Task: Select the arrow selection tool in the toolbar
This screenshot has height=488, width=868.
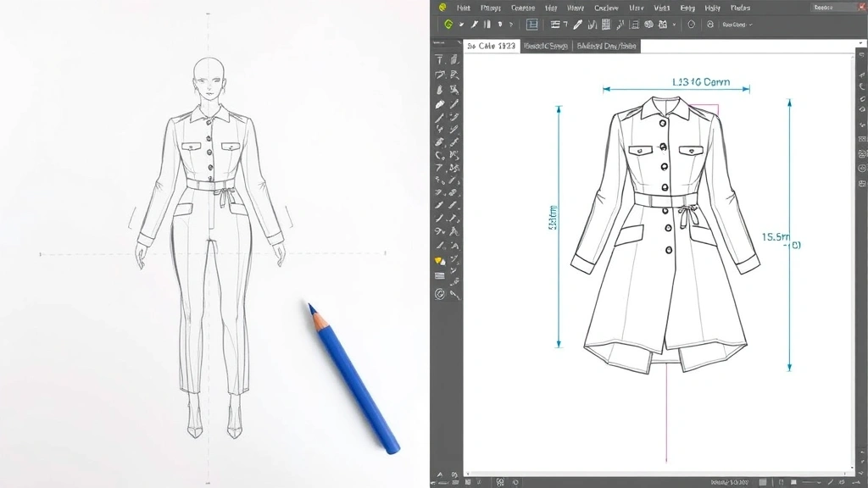Action: tap(461, 24)
